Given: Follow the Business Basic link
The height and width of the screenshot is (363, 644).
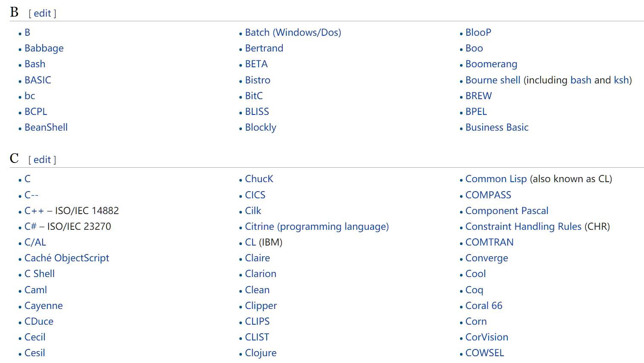Looking at the screenshot, I should tap(497, 127).
